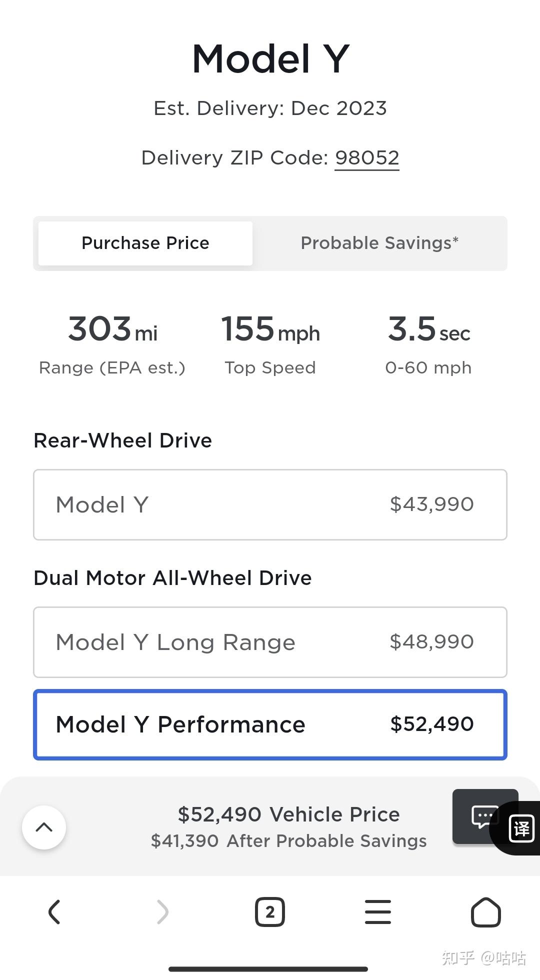This screenshot has width=540, height=980.
Task: Tap the After Probable Savings text
Action: pos(288,841)
